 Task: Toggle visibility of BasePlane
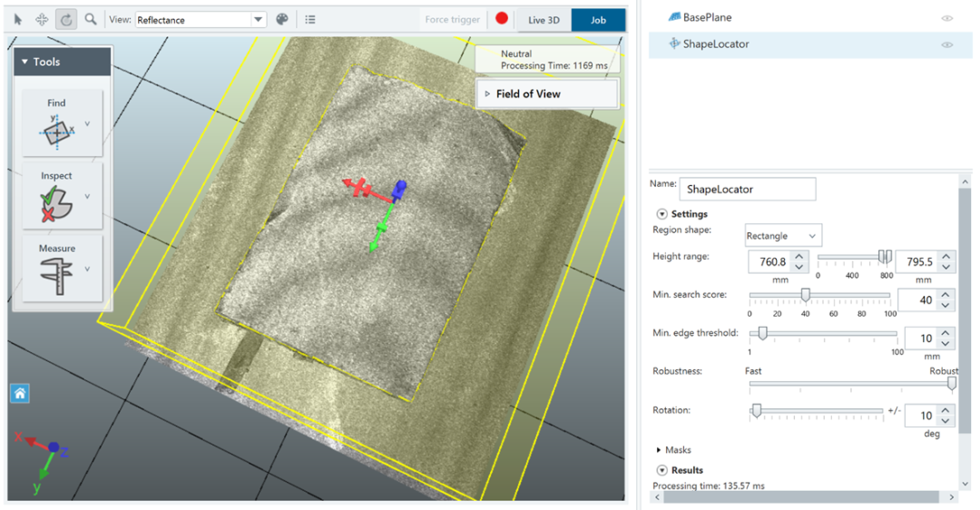pos(946,18)
